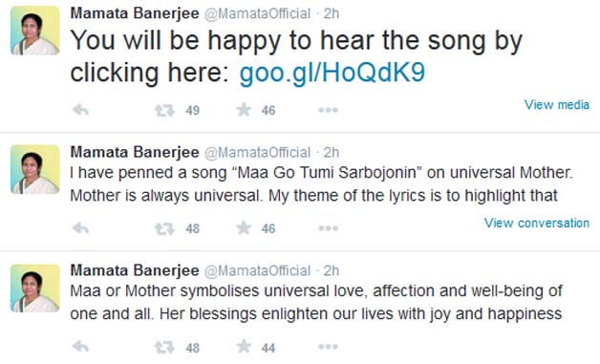Reply to the 'Maa or Mother symbolises' tweet

80,347
